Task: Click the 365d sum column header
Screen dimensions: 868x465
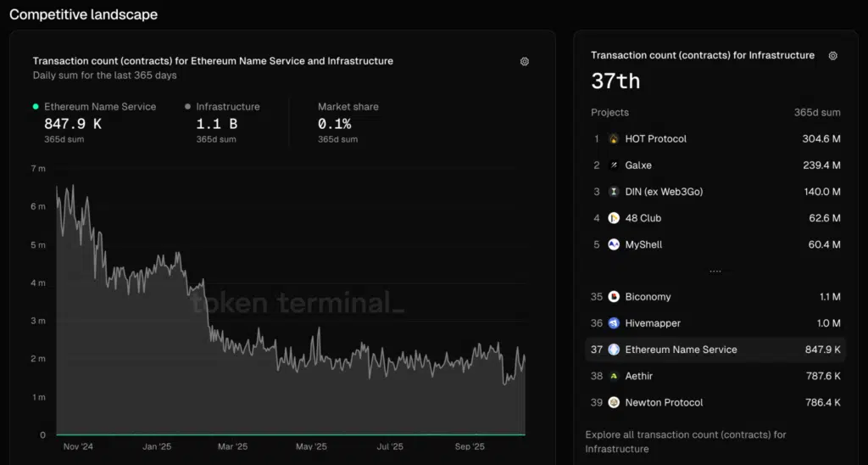Action: [817, 113]
